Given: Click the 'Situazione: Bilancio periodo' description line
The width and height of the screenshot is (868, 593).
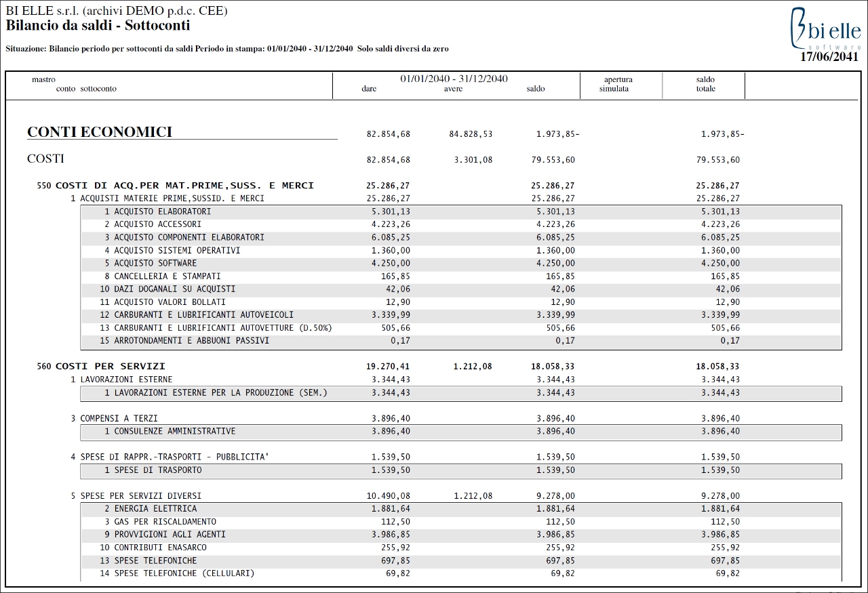Looking at the screenshot, I should pos(227,49).
